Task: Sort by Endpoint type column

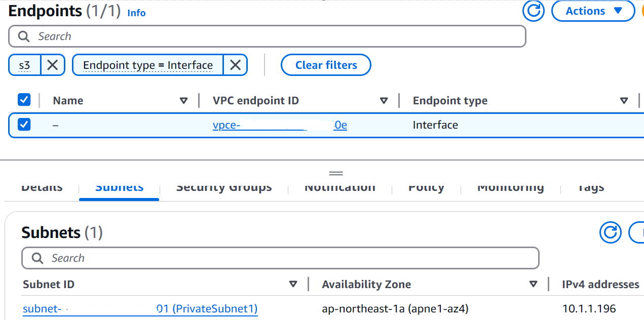Action: pyautogui.click(x=624, y=101)
